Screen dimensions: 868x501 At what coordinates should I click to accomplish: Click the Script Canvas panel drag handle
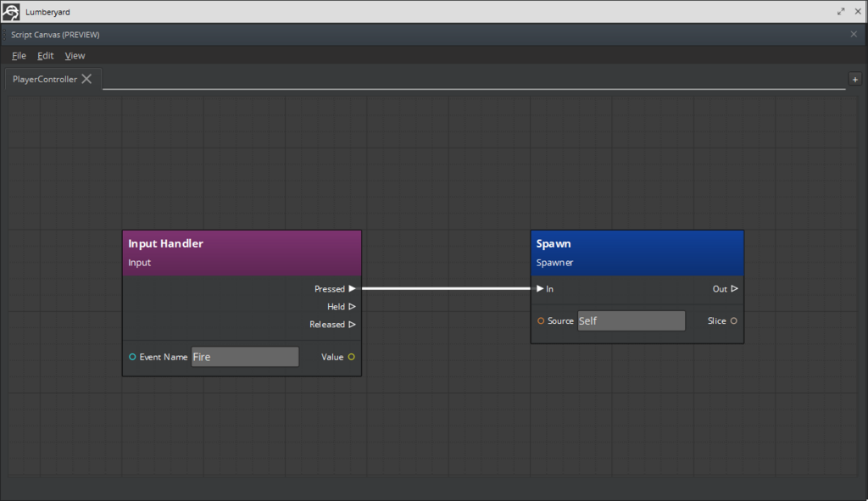tap(4, 34)
